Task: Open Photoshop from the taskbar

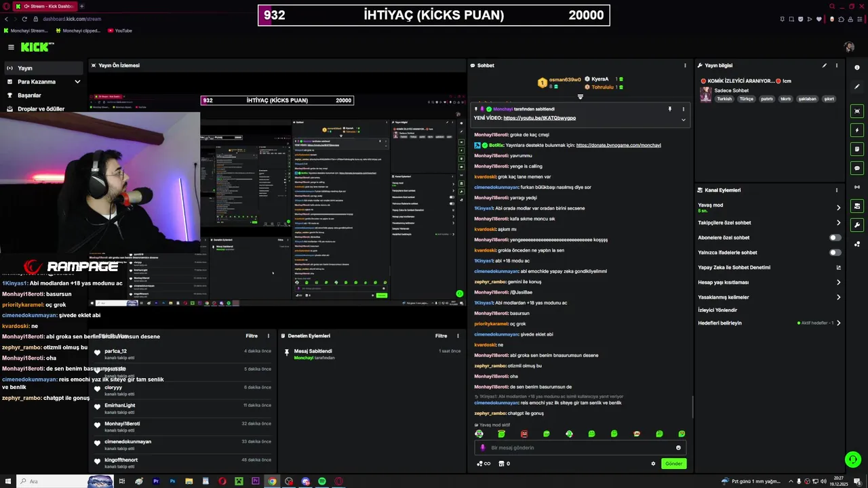Action: point(172,481)
